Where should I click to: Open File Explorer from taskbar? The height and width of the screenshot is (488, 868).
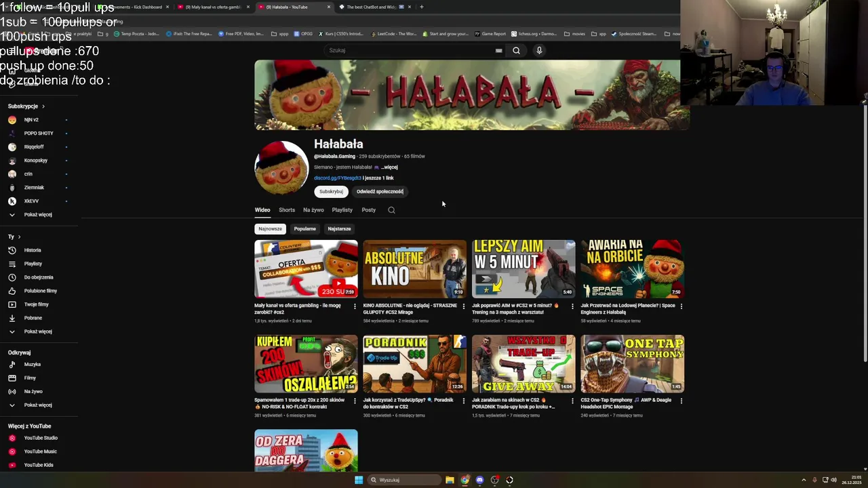coord(450,480)
